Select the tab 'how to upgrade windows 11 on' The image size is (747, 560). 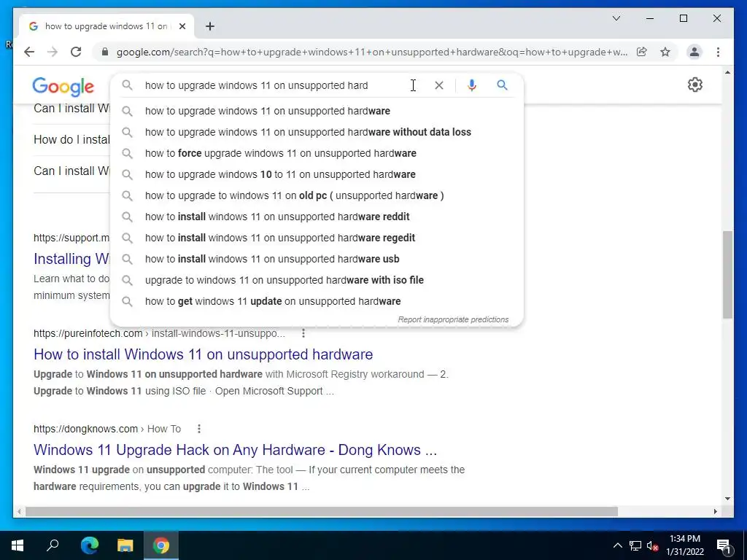coord(107,26)
